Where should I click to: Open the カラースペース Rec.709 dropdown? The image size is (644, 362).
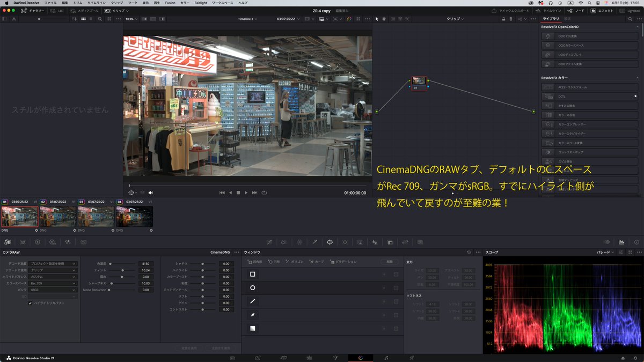coord(53,283)
